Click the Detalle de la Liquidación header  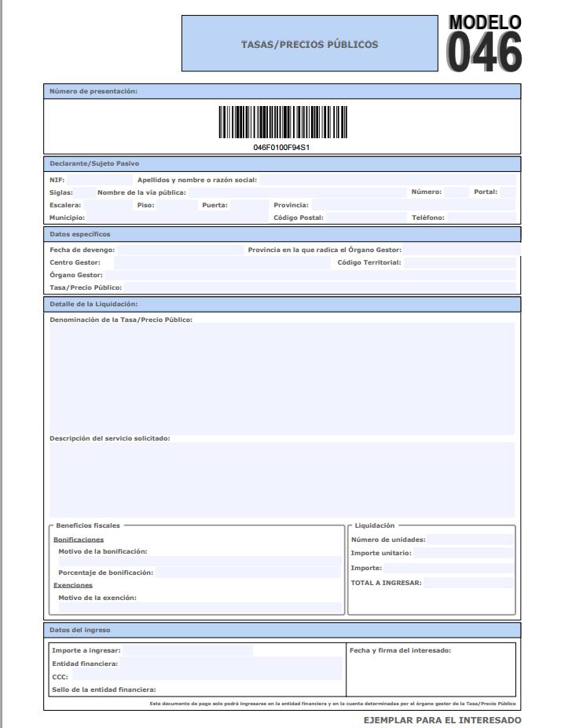pos(282,305)
